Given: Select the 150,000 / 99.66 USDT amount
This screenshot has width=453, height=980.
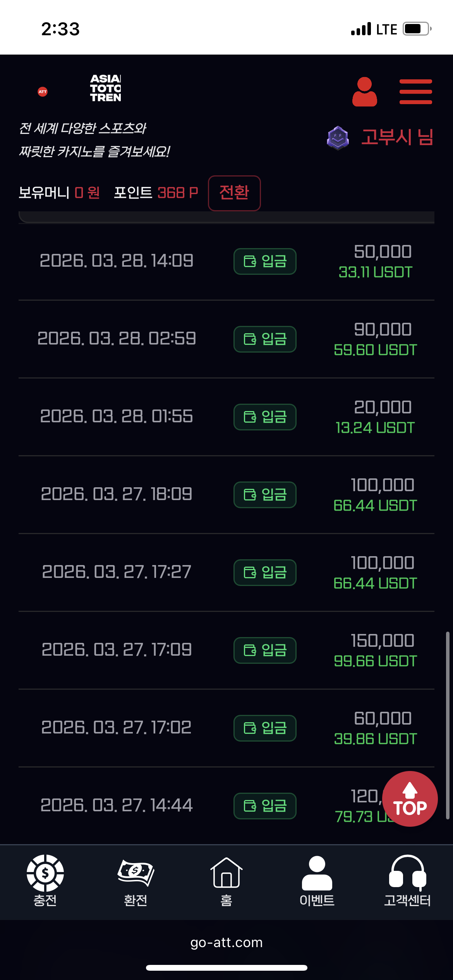Looking at the screenshot, I should point(376,651).
